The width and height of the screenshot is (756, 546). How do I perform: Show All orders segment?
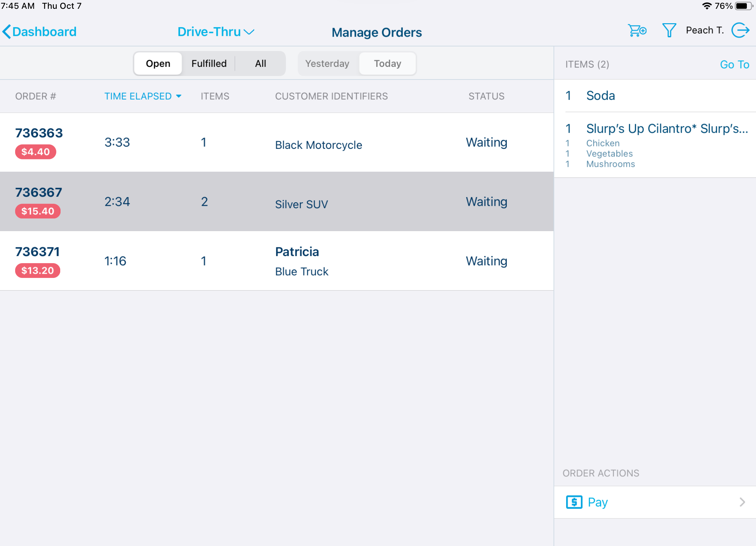click(260, 64)
